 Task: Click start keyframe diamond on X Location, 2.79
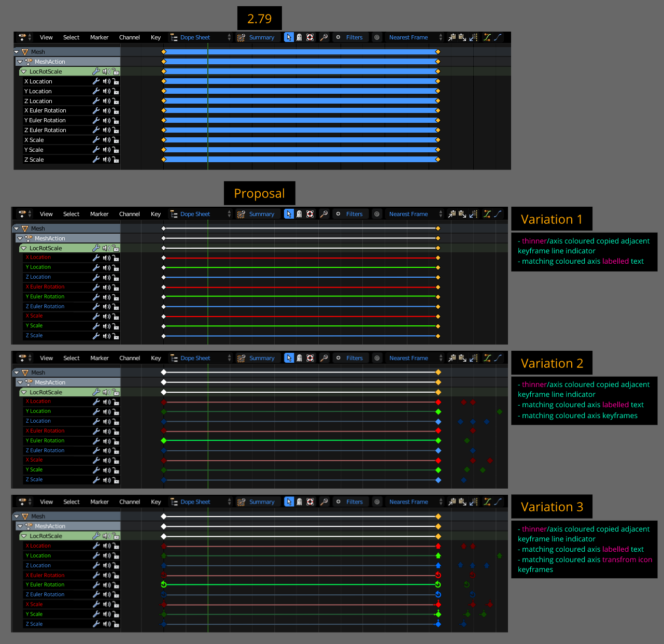point(164,81)
